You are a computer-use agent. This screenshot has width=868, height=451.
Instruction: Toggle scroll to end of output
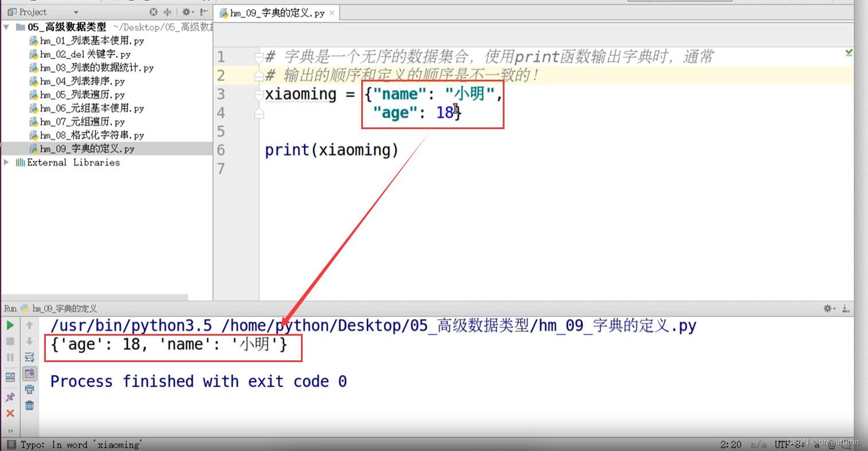click(x=30, y=374)
